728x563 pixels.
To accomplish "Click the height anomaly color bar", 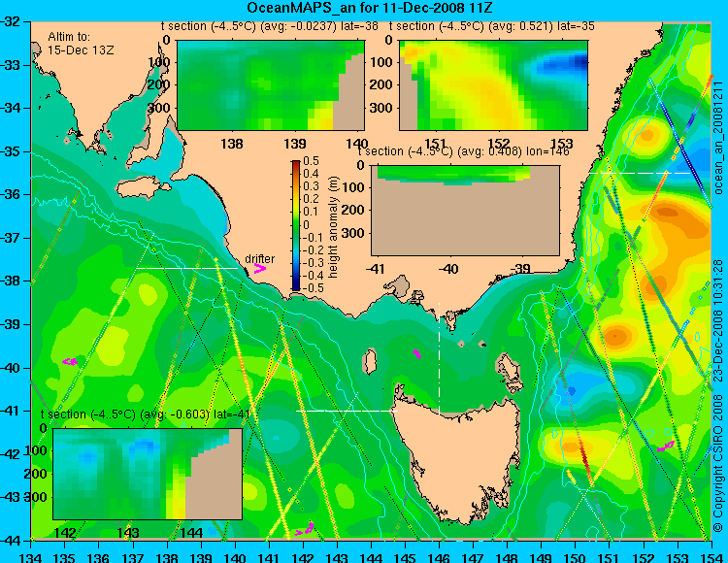I will 296,225.
